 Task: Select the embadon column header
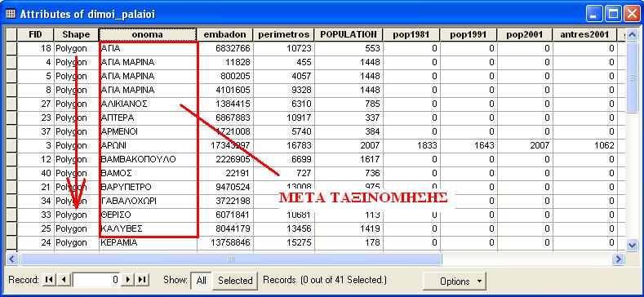pyautogui.click(x=224, y=34)
